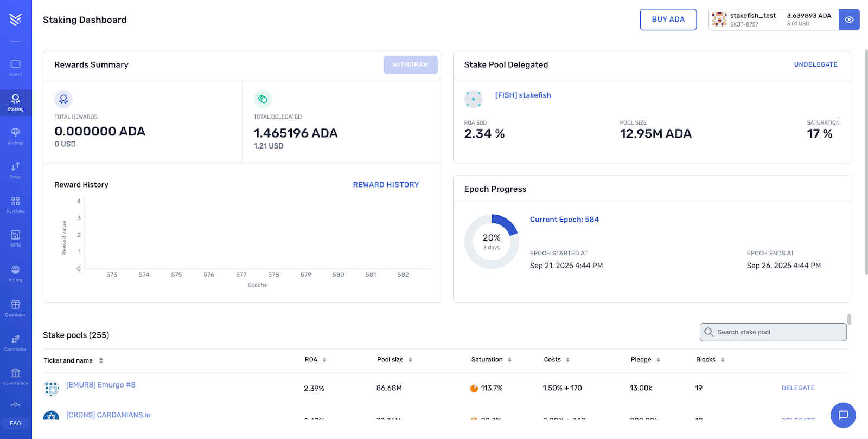The width and height of the screenshot is (868, 439).
Task: Open the chat support bubble
Action: [x=843, y=415]
